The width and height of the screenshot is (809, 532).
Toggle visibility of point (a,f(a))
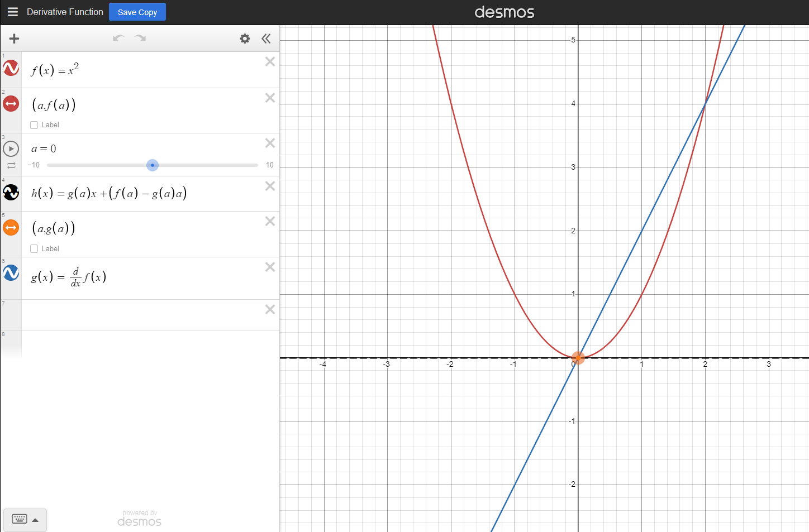pyautogui.click(x=11, y=103)
